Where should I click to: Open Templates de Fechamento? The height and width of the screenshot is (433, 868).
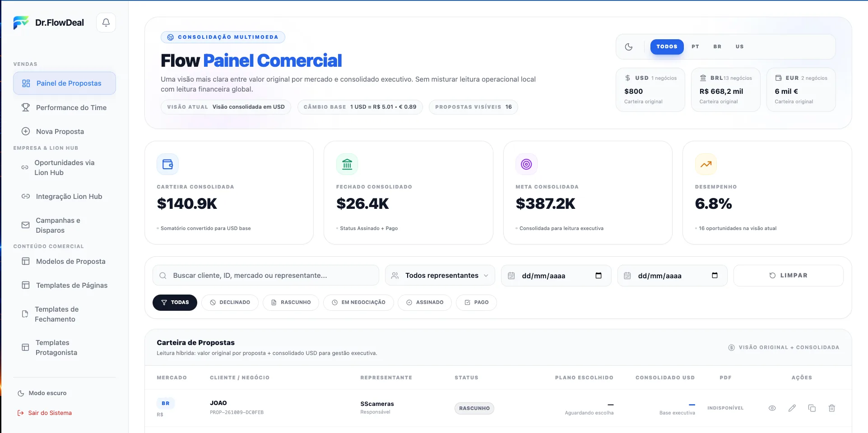pyautogui.click(x=65, y=314)
